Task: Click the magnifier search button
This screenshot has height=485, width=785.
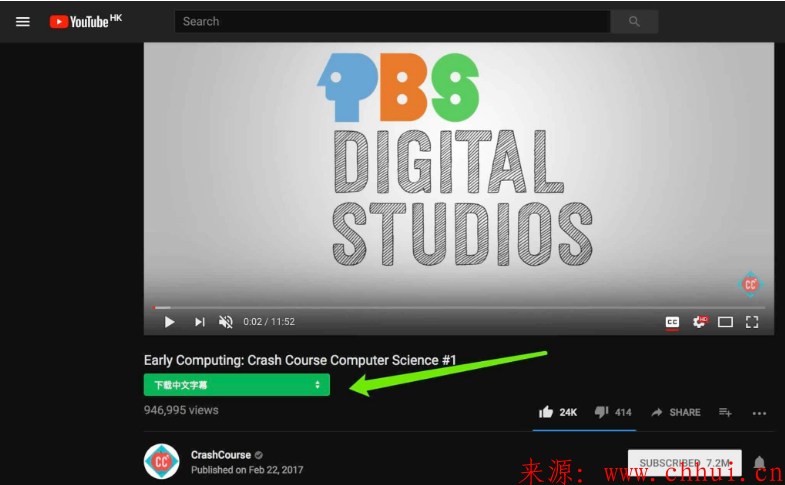Action: [x=634, y=22]
